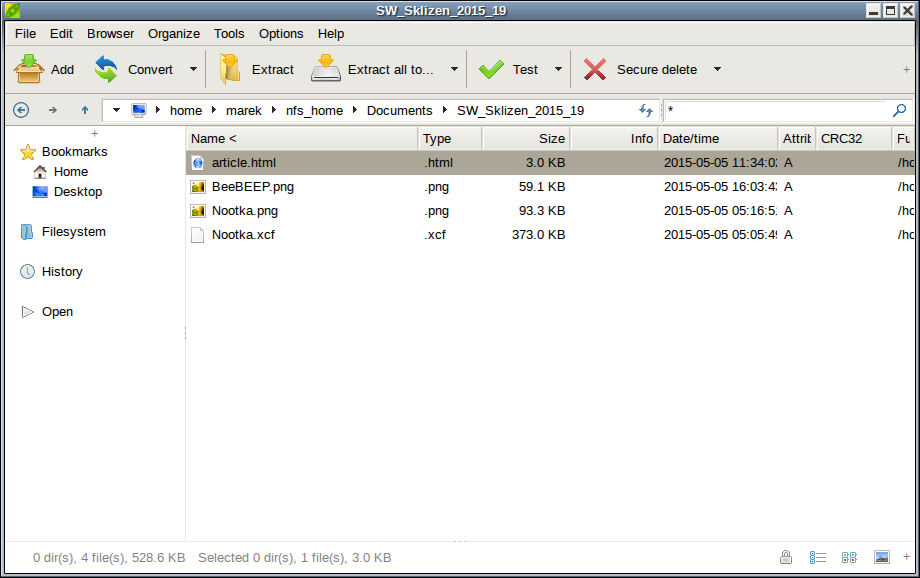This screenshot has width=920, height=578.
Task: Open the Convert dropdown arrow
Action: click(194, 69)
